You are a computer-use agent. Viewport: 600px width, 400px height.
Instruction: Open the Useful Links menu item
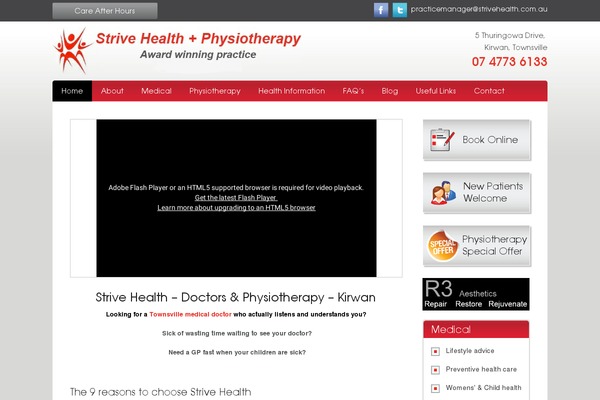[436, 91]
